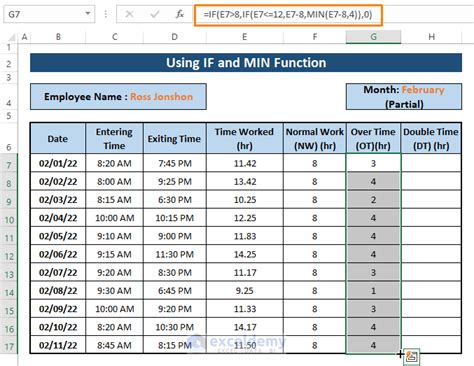Select row 6 header
The image size is (474, 366).
tap(9, 138)
